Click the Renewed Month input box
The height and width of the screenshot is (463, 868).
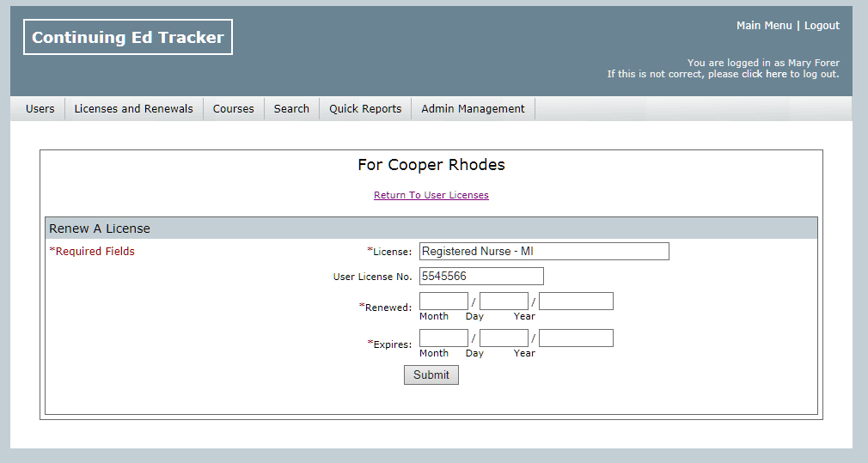[x=443, y=302]
